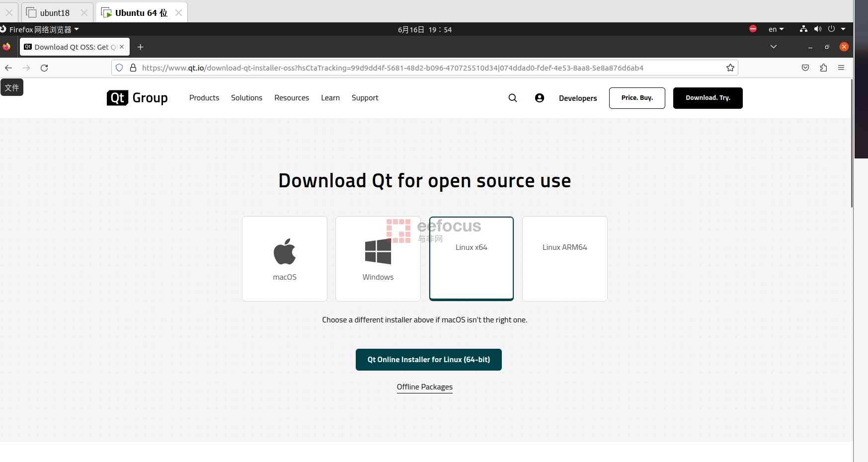Choose the Linux ARM64 installer card
This screenshot has height=462, width=868.
tap(565, 259)
